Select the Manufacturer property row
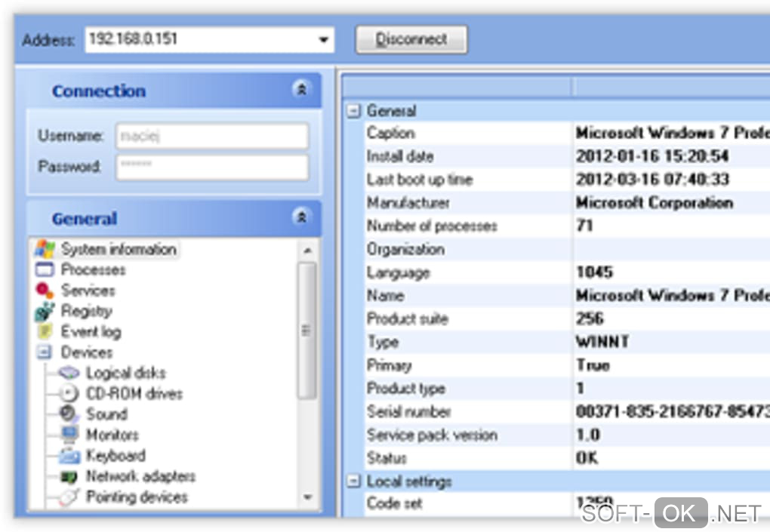This screenshot has height=532, width=770. [567, 202]
